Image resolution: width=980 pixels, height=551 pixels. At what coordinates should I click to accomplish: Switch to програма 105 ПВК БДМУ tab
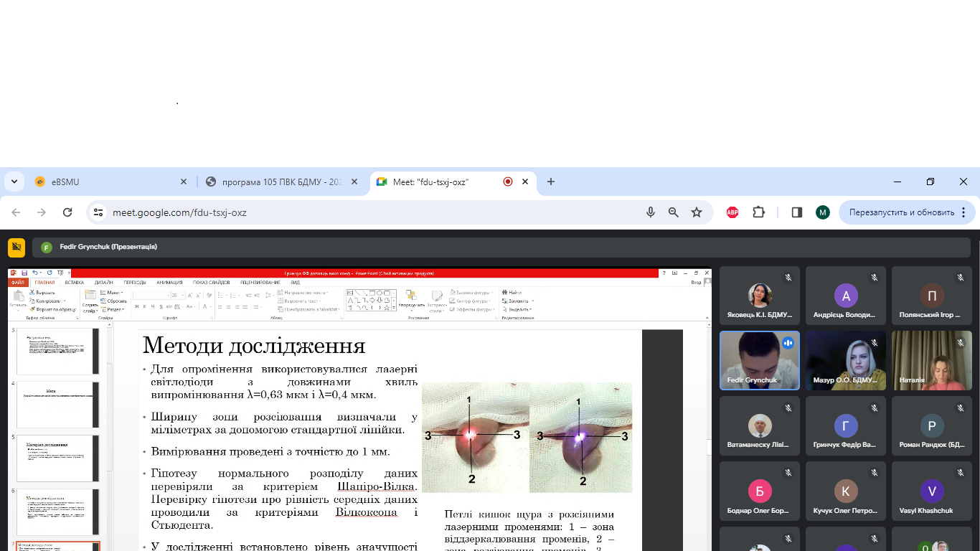281,182
